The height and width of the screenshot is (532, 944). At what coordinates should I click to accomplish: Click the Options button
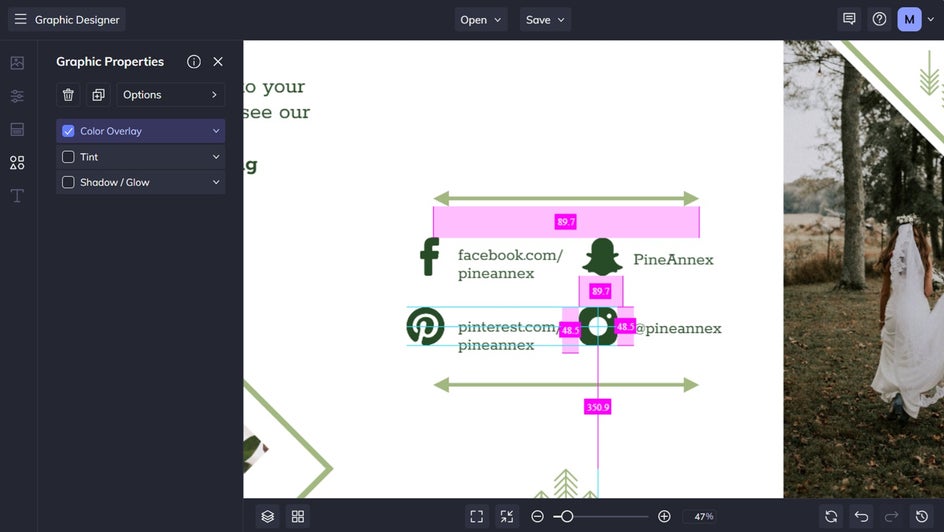tap(170, 94)
